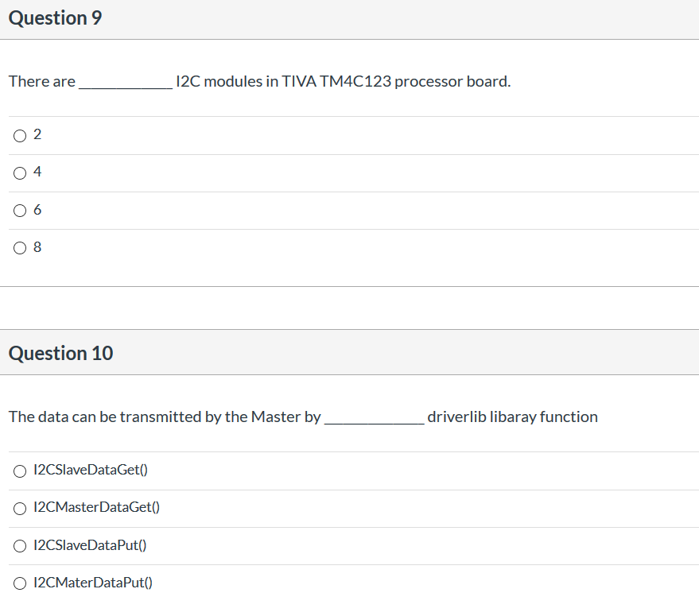Viewport: 699px width, 616px height.
Task: Click the answer label text '2'
Action: point(37,134)
